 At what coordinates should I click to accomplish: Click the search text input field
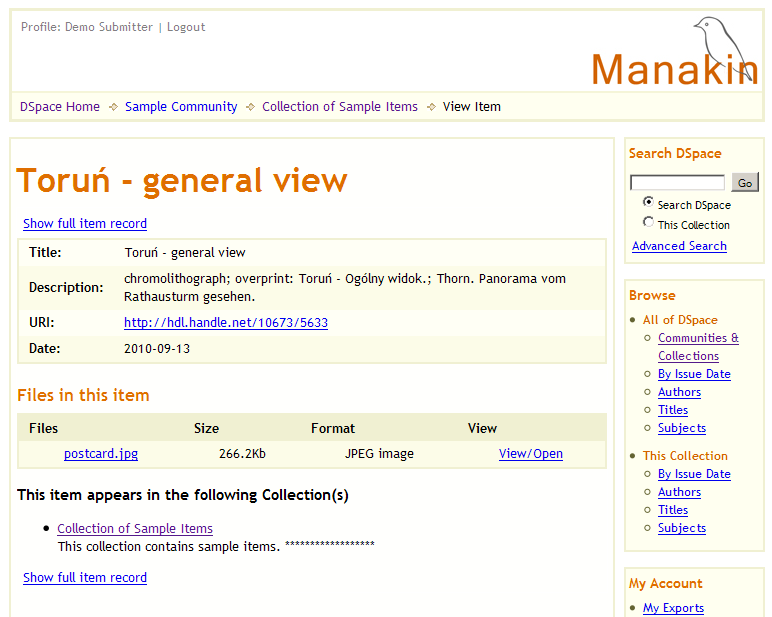tap(677, 183)
